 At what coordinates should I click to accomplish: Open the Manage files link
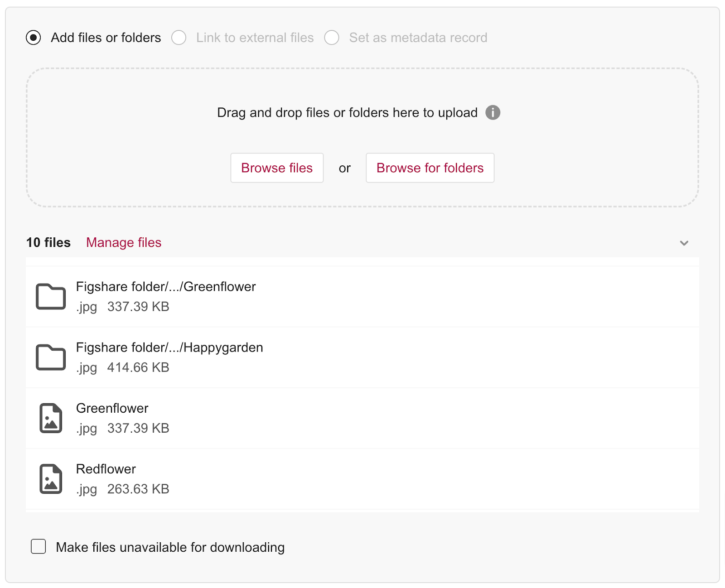tap(124, 243)
